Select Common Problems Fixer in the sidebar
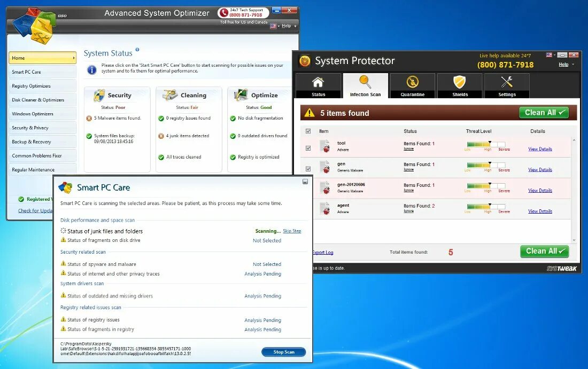This screenshot has width=588, height=369. (42, 155)
